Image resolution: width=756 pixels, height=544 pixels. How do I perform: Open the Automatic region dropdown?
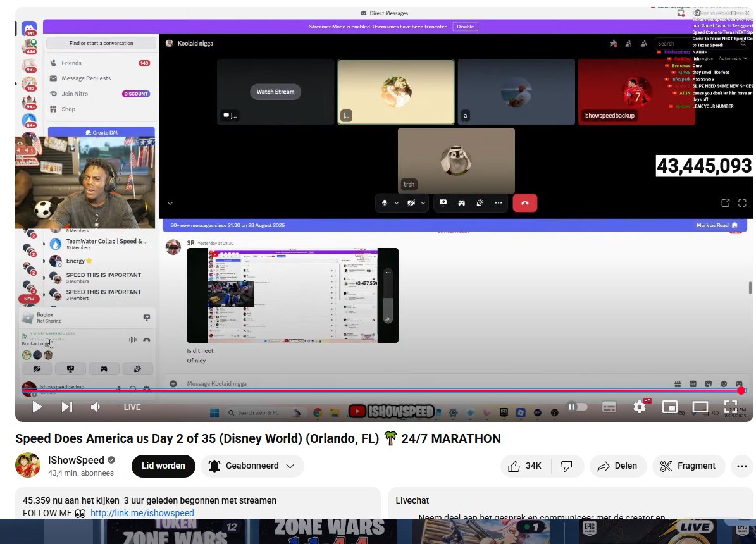(x=733, y=58)
